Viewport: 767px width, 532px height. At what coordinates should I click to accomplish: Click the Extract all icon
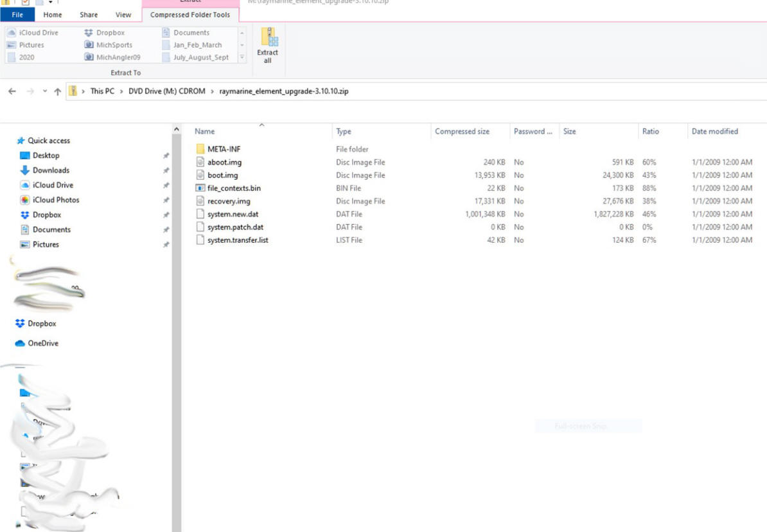(267, 44)
